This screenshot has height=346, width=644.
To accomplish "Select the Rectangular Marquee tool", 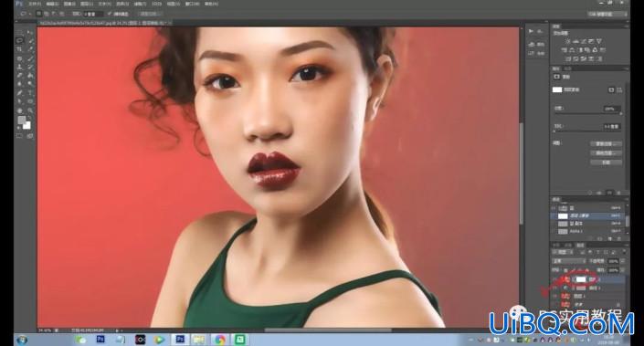I will pos(19,32).
